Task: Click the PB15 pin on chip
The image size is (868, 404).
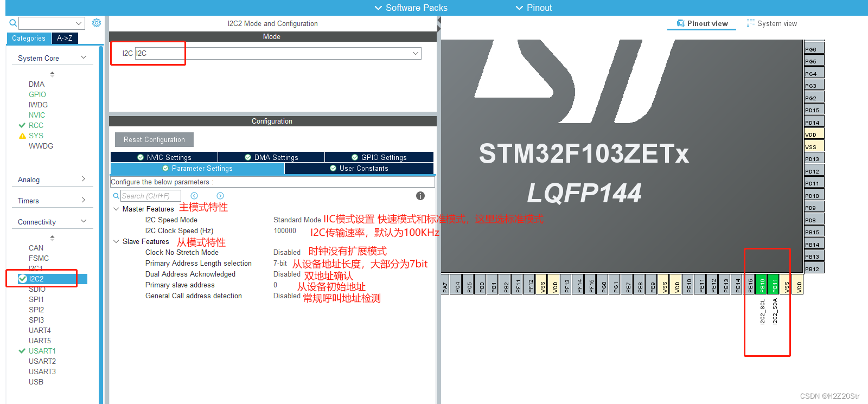Action: pos(814,232)
